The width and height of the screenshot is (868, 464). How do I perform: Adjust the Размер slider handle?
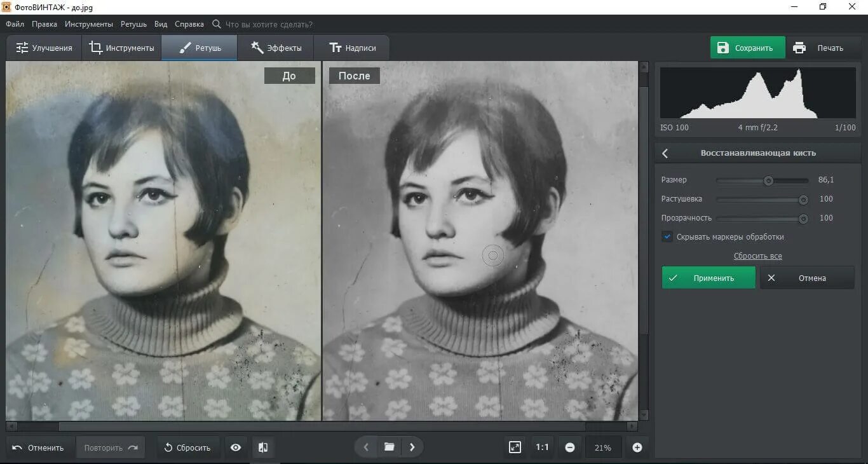[x=768, y=181]
